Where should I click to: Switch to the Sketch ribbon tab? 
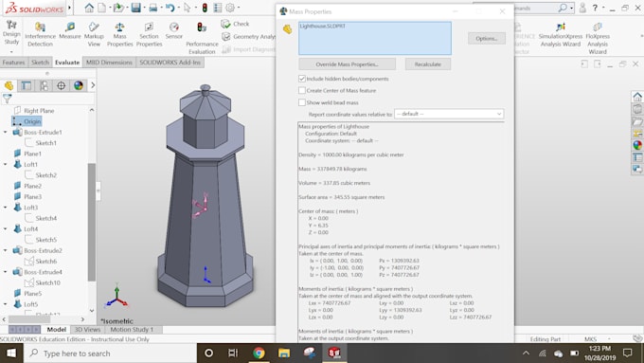[x=40, y=63]
